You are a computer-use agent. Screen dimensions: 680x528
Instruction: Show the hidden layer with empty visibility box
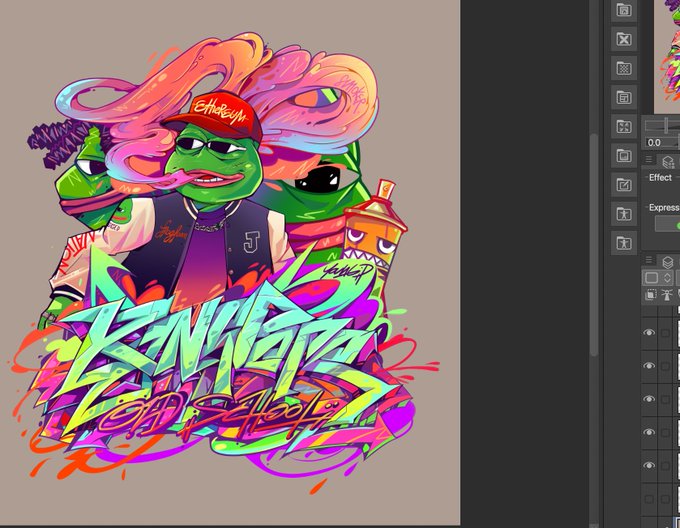tap(649, 499)
